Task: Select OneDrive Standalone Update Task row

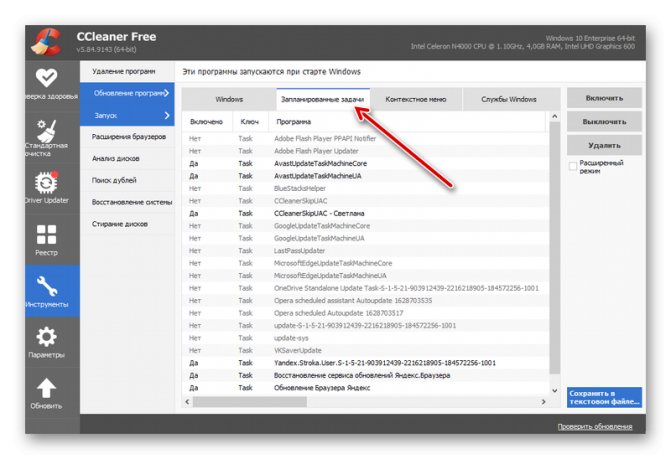Action: tap(366, 288)
